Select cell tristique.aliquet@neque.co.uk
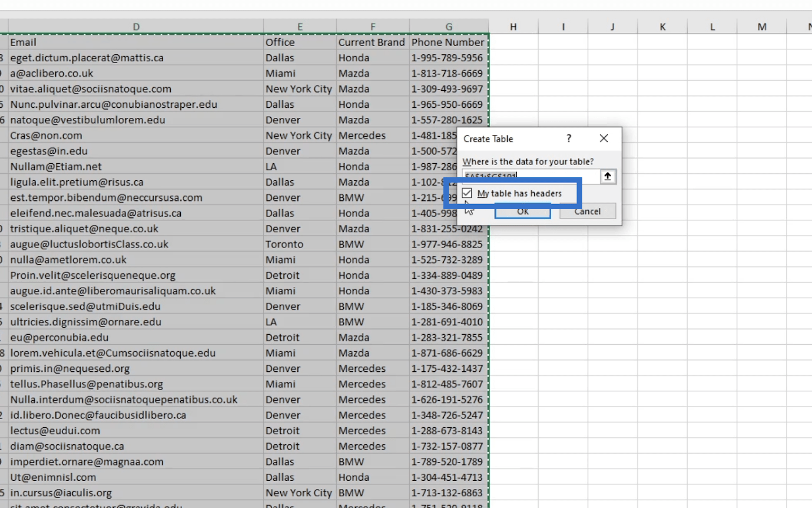The height and width of the screenshot is (508, 812). (136, 229)
